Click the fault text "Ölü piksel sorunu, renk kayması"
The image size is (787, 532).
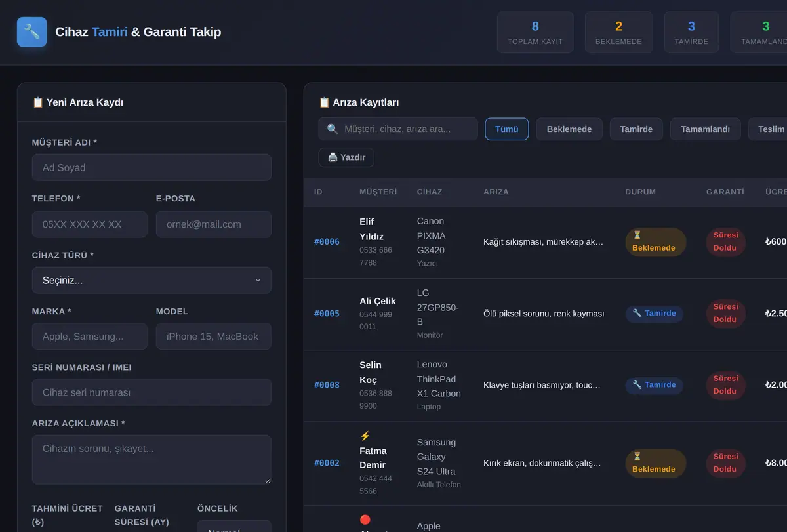click(544, 314)
